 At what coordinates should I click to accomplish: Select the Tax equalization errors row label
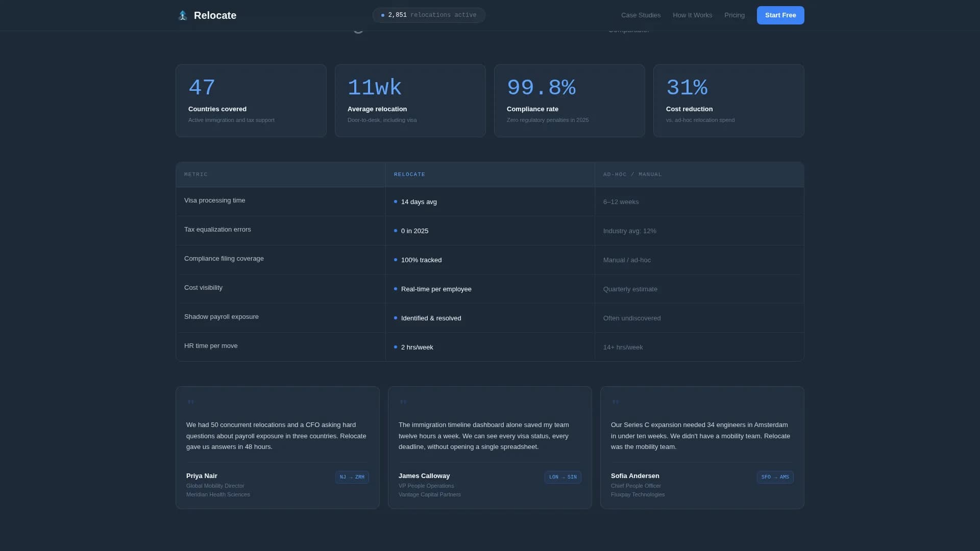(x=217, y=230)
